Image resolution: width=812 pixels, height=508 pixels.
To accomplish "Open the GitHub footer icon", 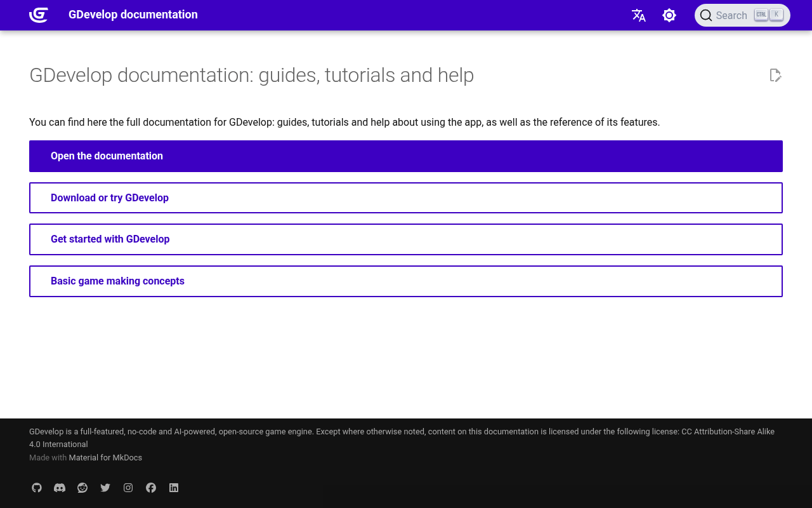I will pos(37,488).
